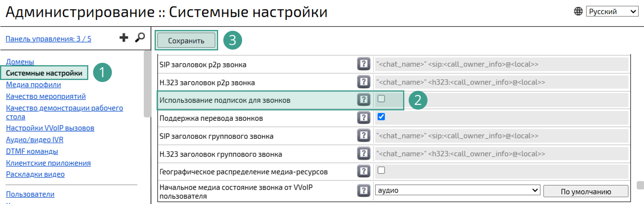Click the Сохранить button
Viewport: 644px width, 204px height.
pos(186,40)
